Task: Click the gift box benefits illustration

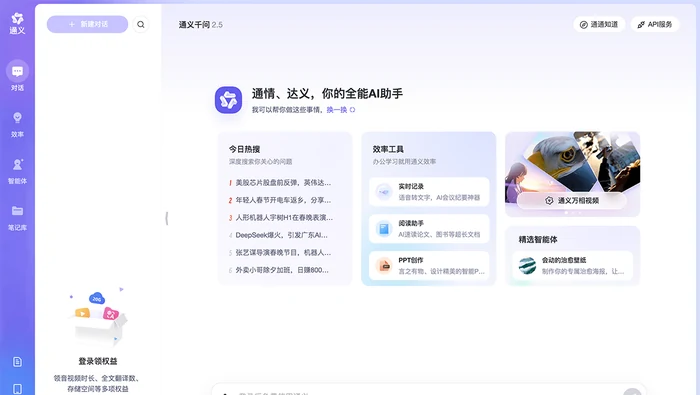Action: [98, 317]
